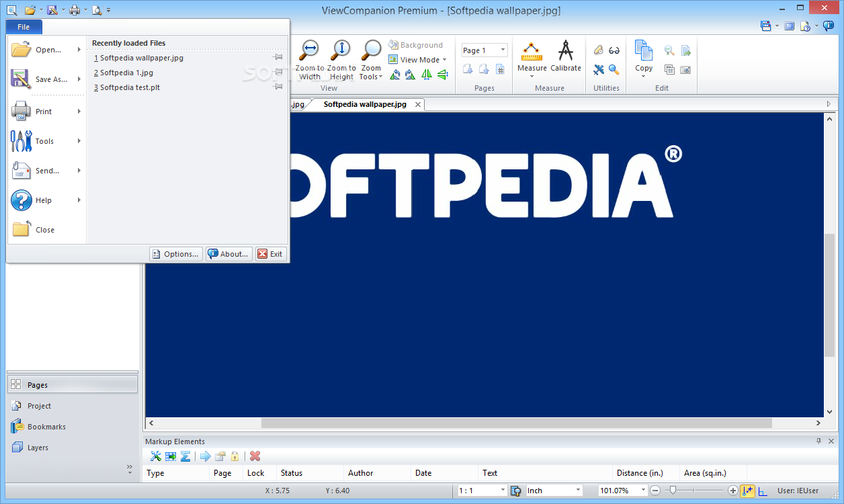Image resolution: width=844 pixels, height=504 pixels.
Task: Click the help info bubble icon top right
Action: [x=829, y=26]
